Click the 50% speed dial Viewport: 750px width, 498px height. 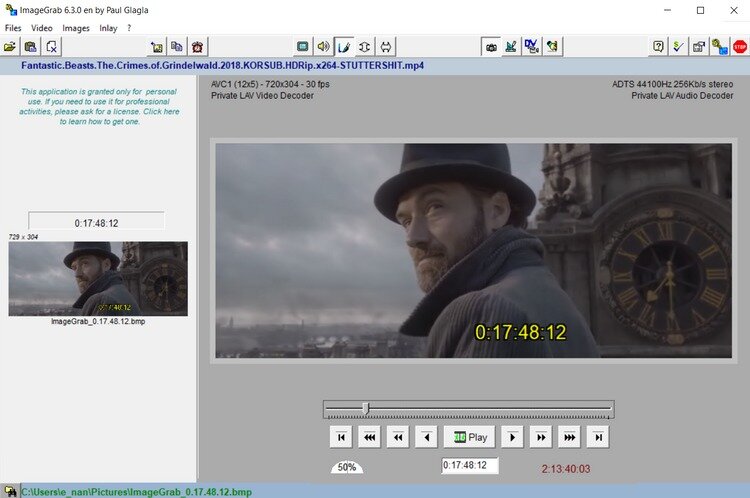coord(347,467)
